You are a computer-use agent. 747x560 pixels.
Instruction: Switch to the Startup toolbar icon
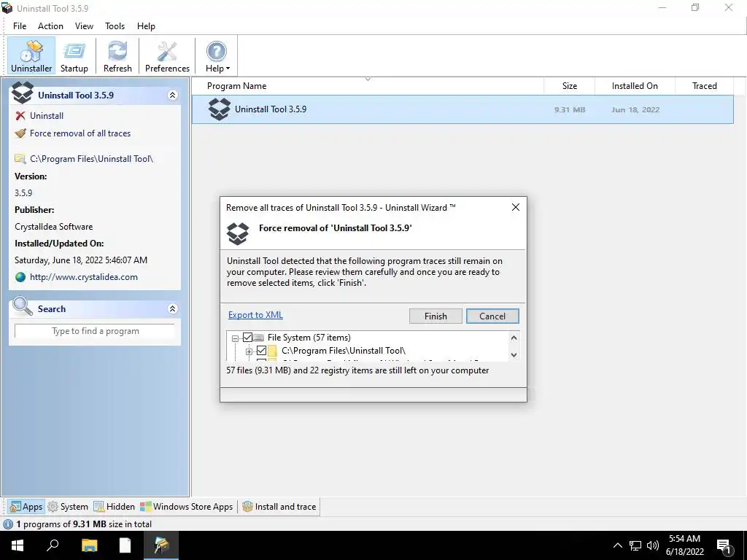(x=74, y=56)
